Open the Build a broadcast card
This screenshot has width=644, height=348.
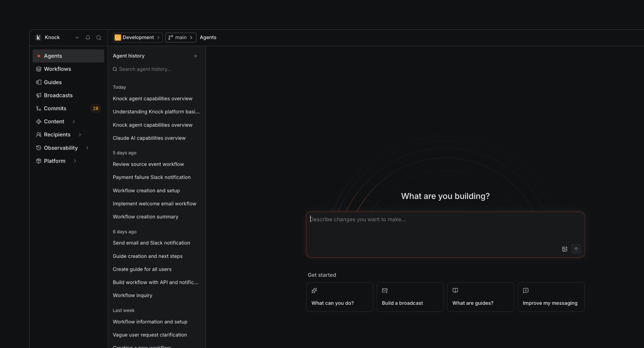[x=410, y=297]
